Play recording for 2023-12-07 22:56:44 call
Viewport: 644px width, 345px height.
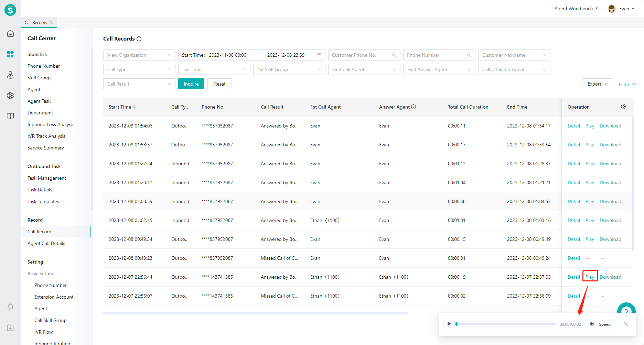[590, 277]
